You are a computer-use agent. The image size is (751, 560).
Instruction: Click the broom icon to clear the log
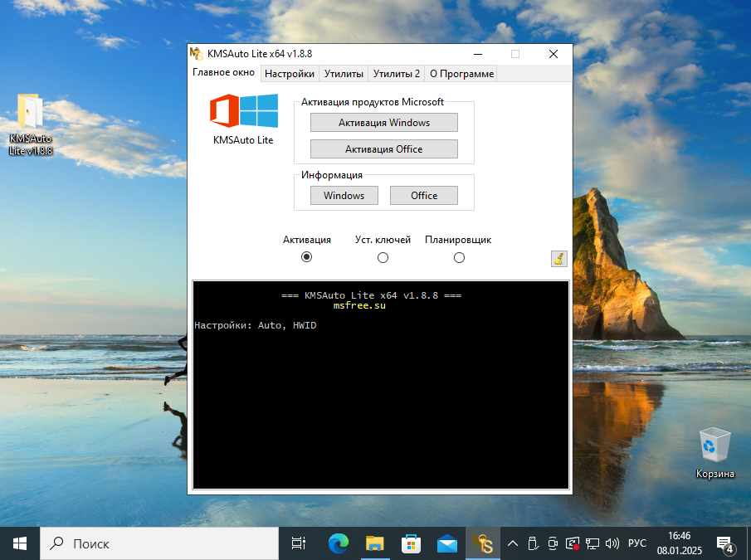tap(558, 258)
